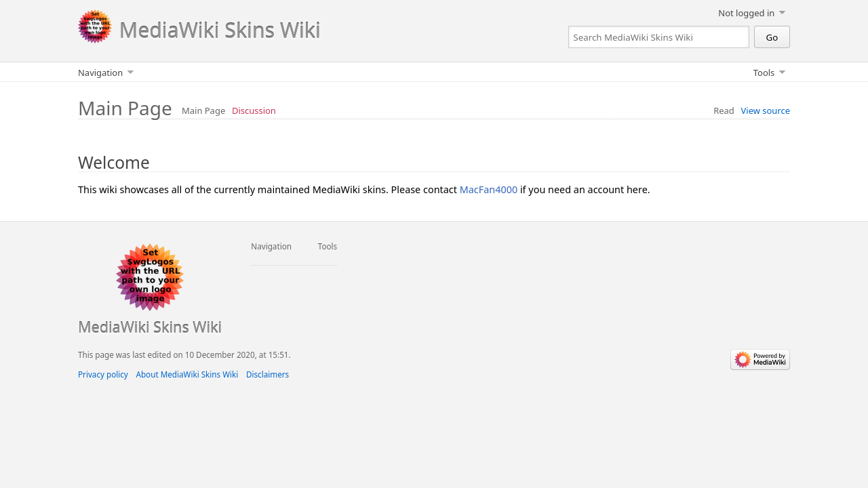
Task: Click the Powered by MediaWiki badge
Action: click(760, 360)
